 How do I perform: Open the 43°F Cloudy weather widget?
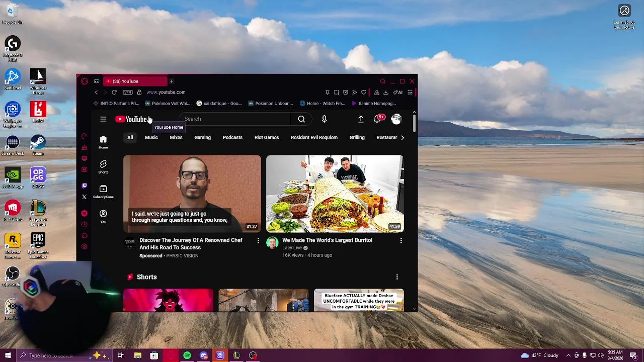[x=539, y=355]
